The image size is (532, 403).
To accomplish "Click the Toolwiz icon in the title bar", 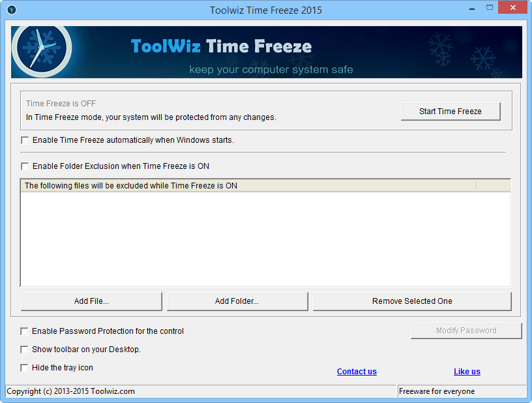I will pos(10,10).
